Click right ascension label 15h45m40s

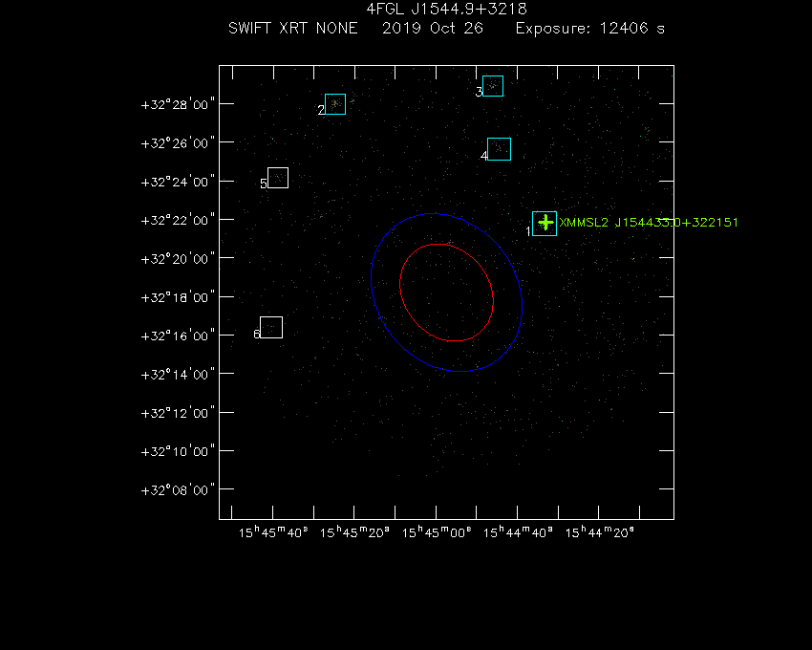(x=273, y=531)
